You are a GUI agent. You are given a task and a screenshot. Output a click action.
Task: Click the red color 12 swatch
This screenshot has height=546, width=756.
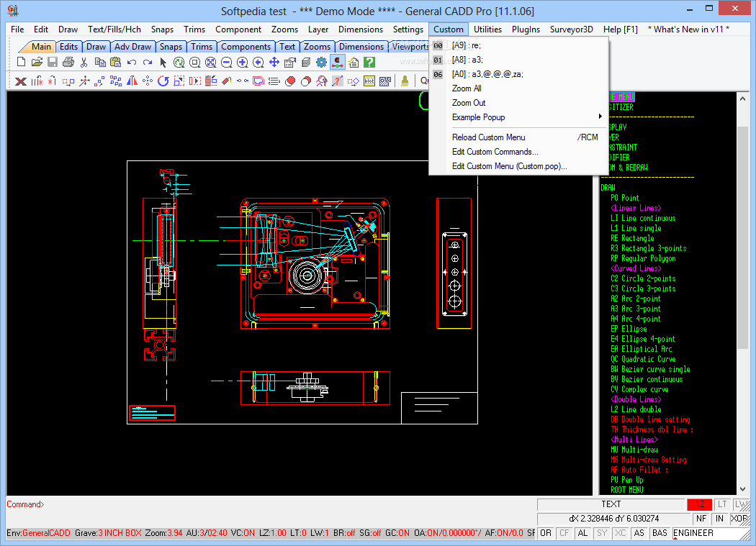pos(700,504)
